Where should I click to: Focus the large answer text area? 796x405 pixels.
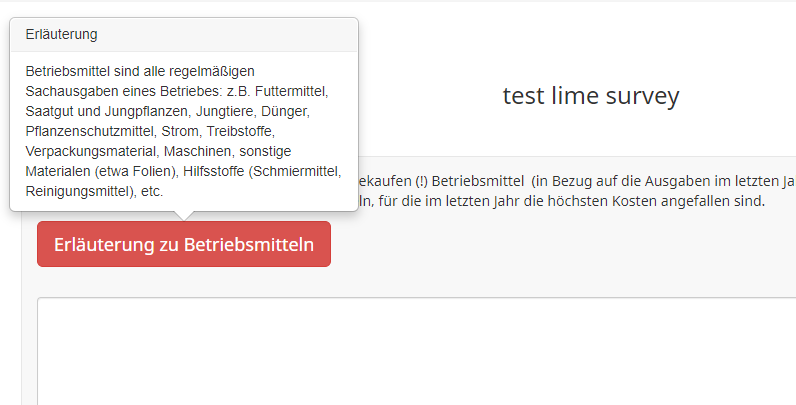click(416, 350)
